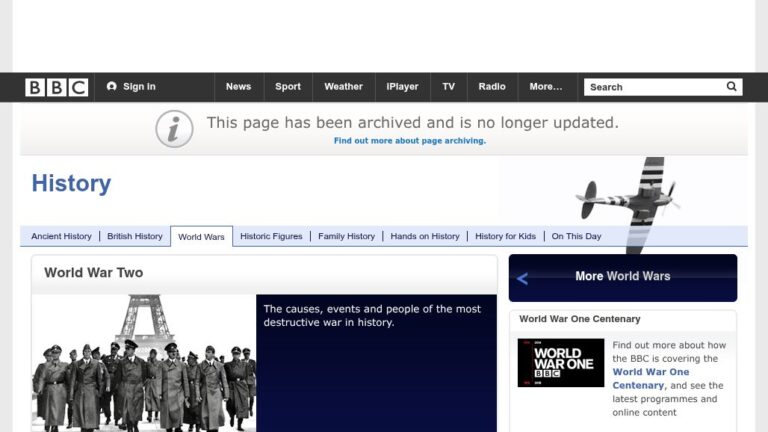Go to Sport in top navigation
Screen dimensions: 768x432
click(x=288, y=87)
